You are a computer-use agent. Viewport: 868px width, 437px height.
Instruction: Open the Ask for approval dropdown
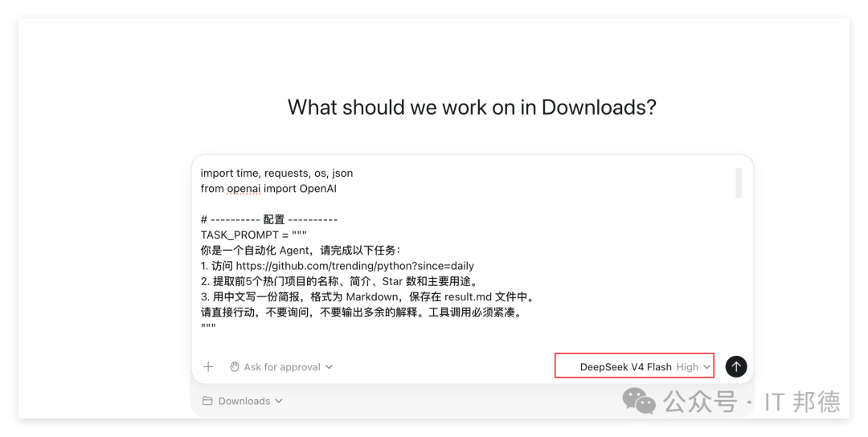tap(281, 367)
